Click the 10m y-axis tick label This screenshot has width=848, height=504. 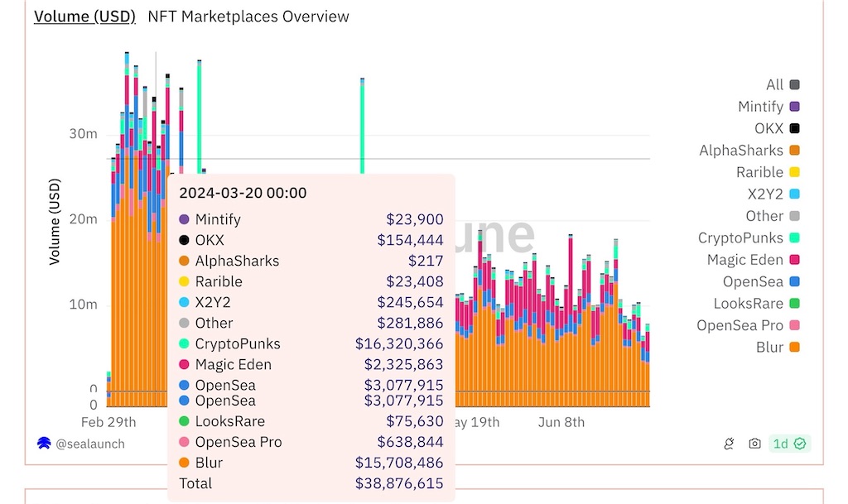[84, 305]
